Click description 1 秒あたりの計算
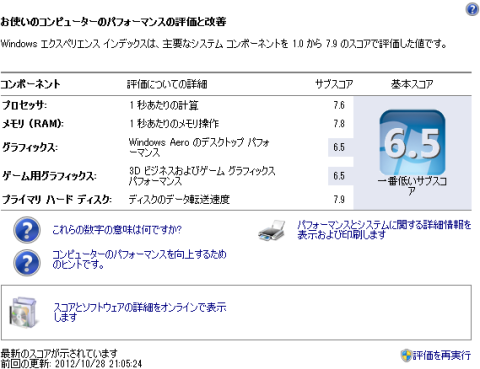Image resolution: width=480 pixels, height=369 pixels. 164,105
